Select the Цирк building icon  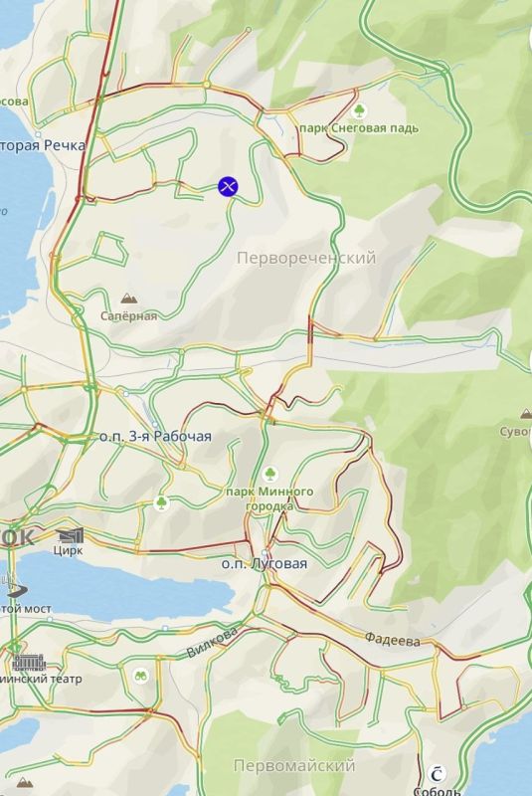pyautogui.click(x=70, y=535)
